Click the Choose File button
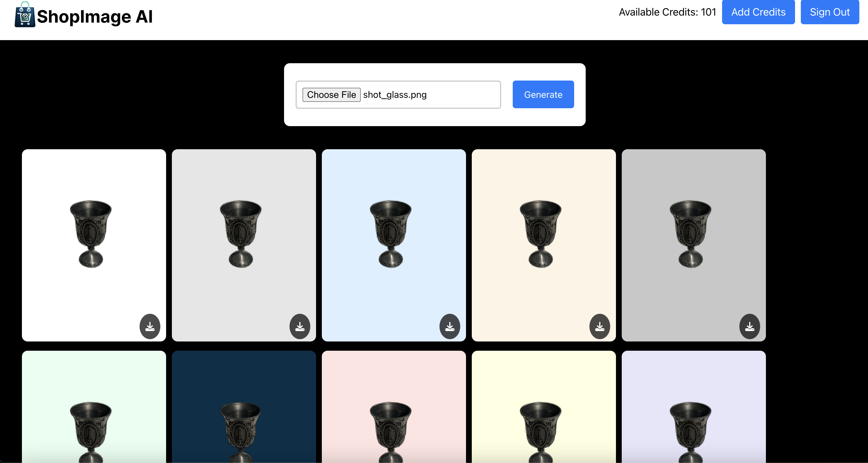Viewport: 868px width, 463px height. pyautogui.click(x=331, y=95)
